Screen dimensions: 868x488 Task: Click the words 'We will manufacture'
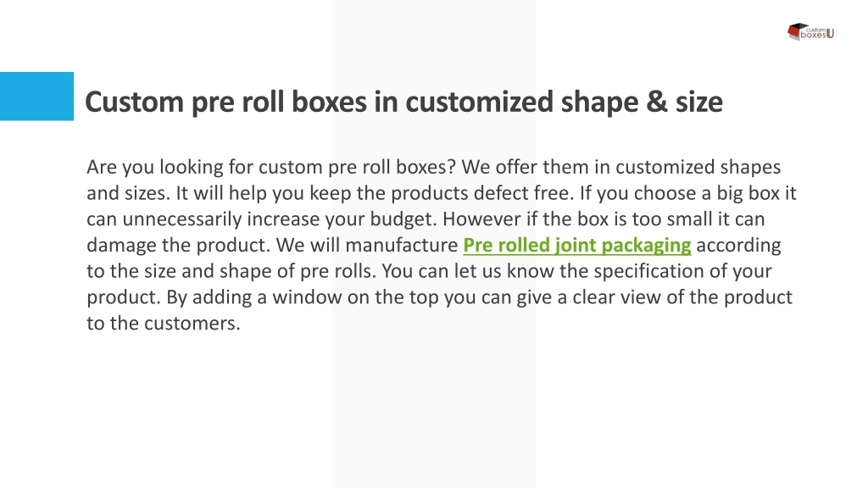click(367, 245)
